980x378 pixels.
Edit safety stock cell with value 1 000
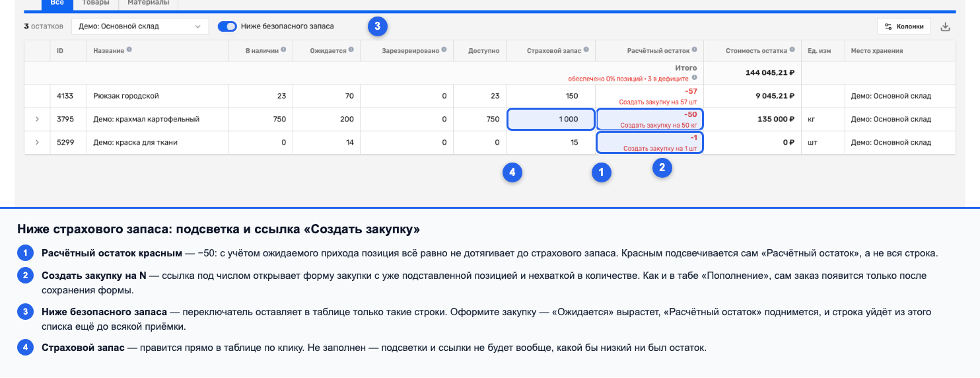(551, 120)
